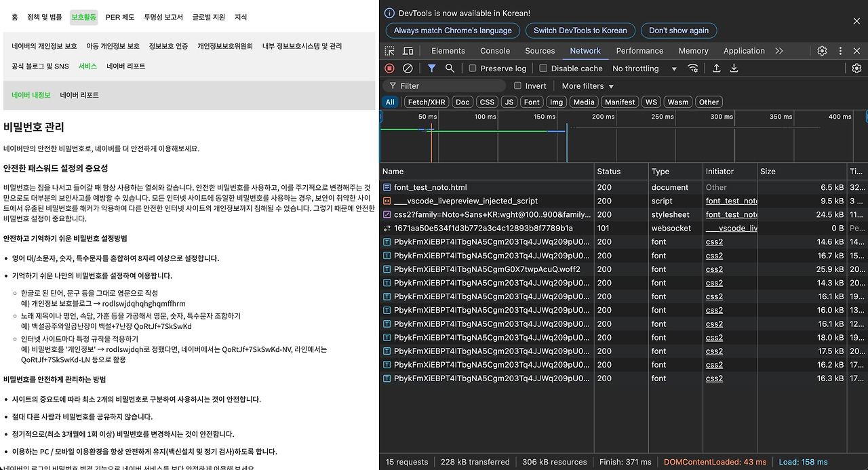Click 서비스 submenu link
Screen dimensions: 868x470
tap(87, 66)
